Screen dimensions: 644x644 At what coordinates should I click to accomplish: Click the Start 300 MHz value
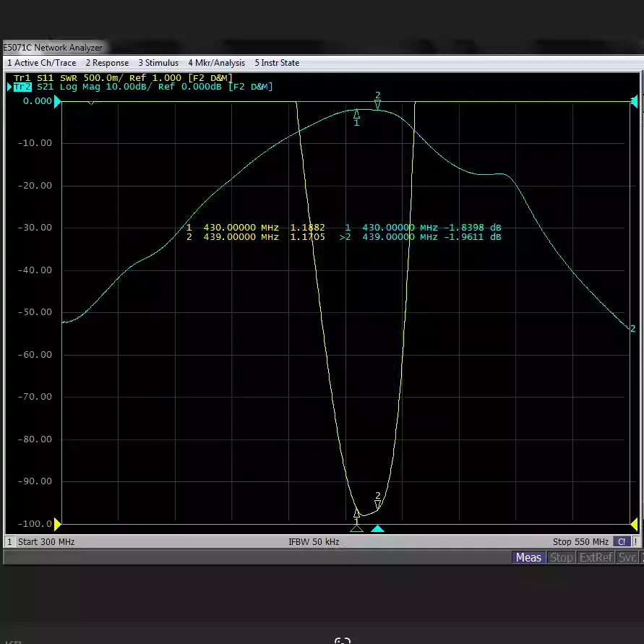point(46,542)
